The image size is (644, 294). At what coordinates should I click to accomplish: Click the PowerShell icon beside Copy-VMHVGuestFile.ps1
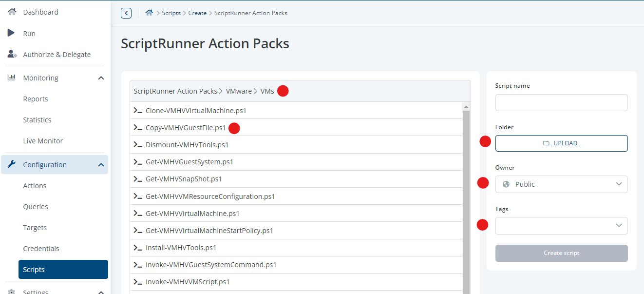(138, 128)
